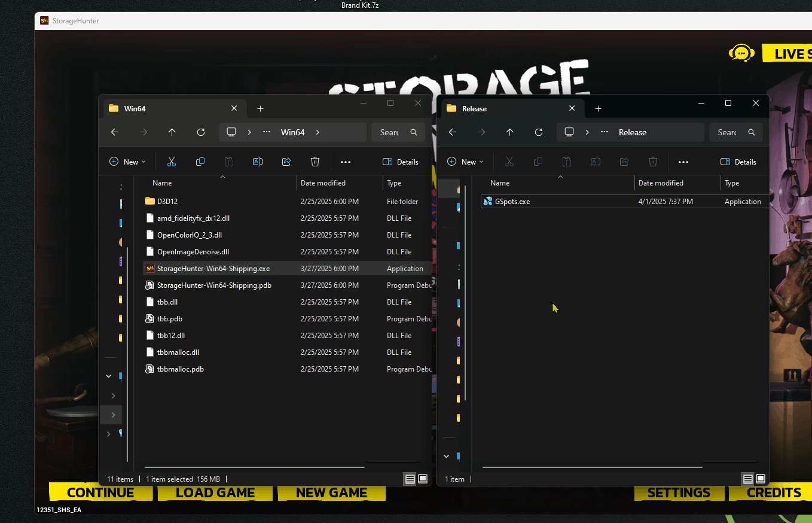Screen dimensions: 812x523
Task: Click the Copy icon in Win64 toolbar
Action: [200, 162]
